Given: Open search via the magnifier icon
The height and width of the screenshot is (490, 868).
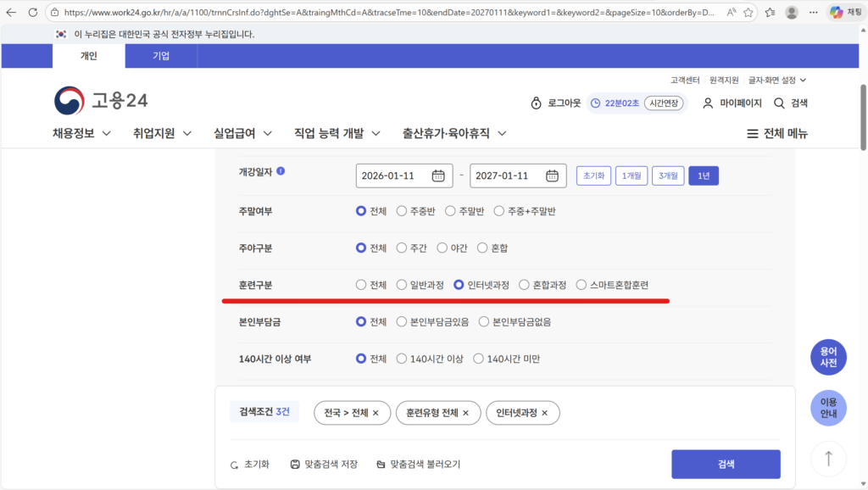Looking at the screenshot, I should (779, 102).
